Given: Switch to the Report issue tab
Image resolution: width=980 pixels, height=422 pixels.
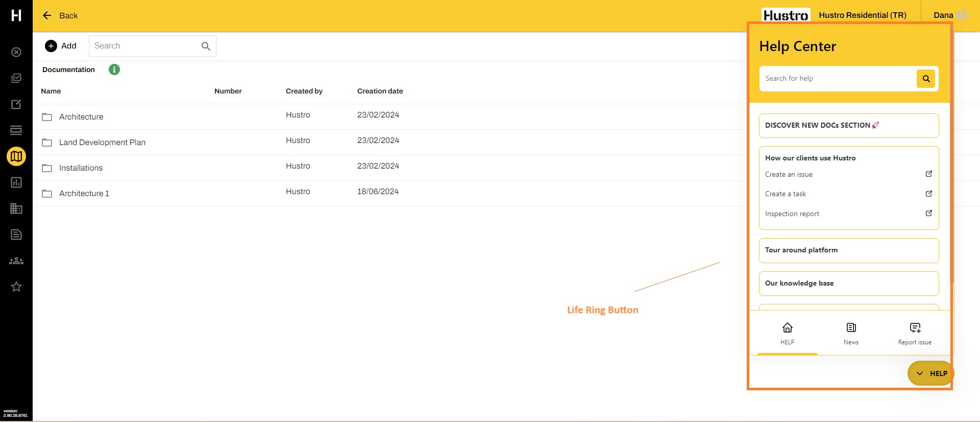Looking at the screenshot, I should pos(915,333).
